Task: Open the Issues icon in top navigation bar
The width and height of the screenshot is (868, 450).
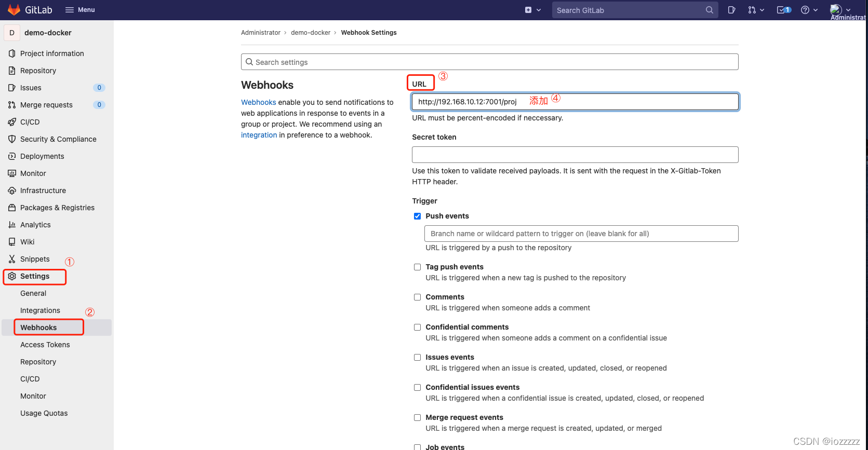Action: [x=731, y=10]
